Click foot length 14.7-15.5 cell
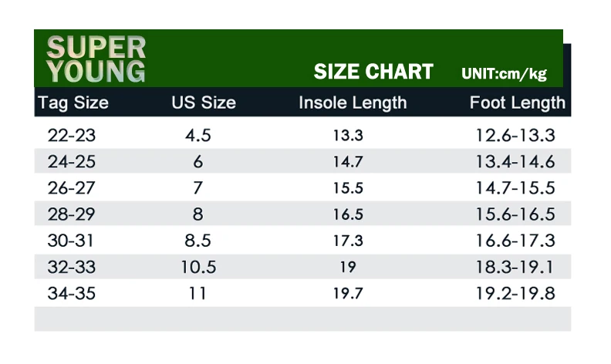 pos(515,188)
